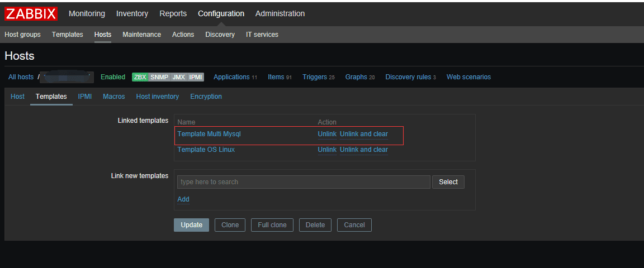Image resolution: width=644 pixels, height=268 pixels.
Task: View the host's Triggers list
Action: pyautogui.click(x=315, y=77)
